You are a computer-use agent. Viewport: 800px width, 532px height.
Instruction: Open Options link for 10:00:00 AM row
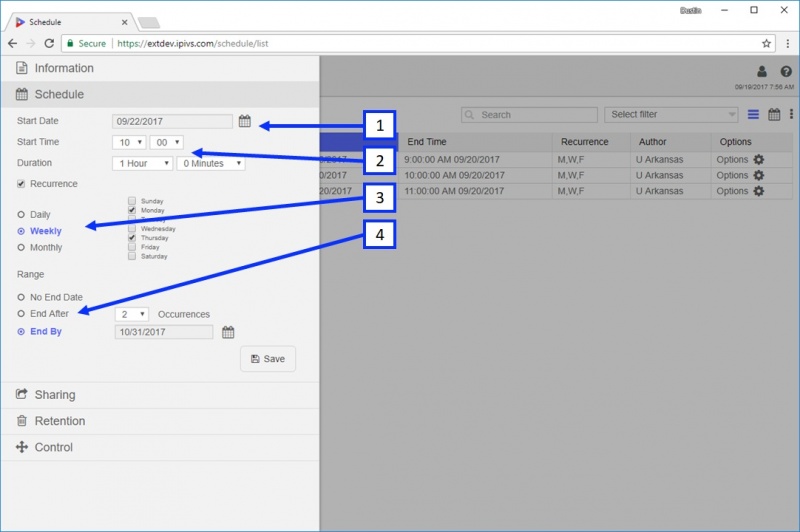pos(732,175)
